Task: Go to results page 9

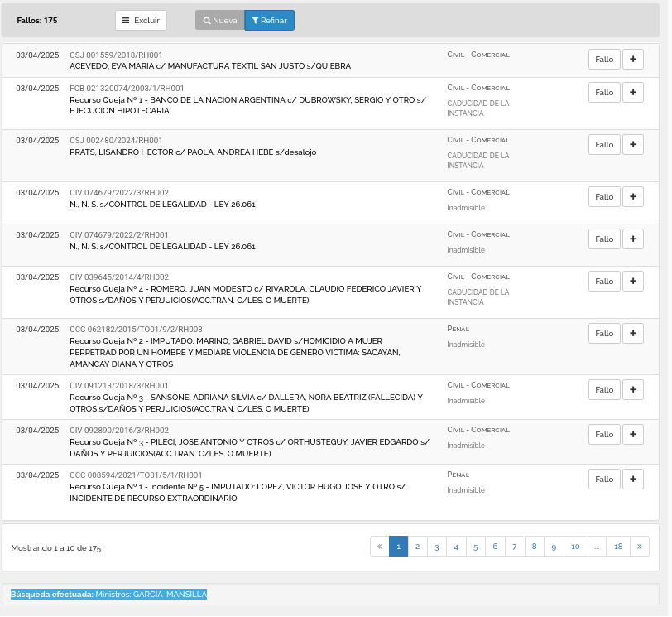Action: click(554, 547)
